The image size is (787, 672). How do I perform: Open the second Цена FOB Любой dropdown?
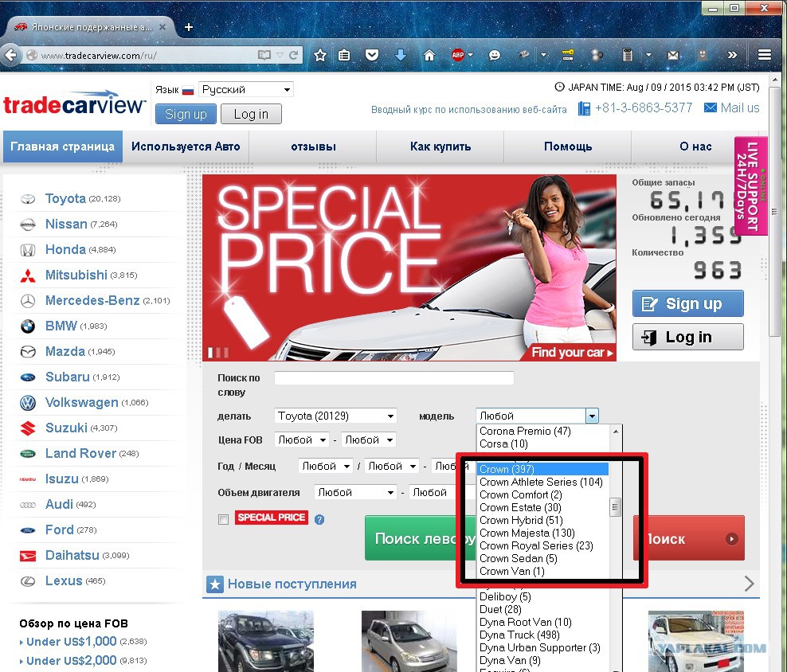tap(368, 440)
